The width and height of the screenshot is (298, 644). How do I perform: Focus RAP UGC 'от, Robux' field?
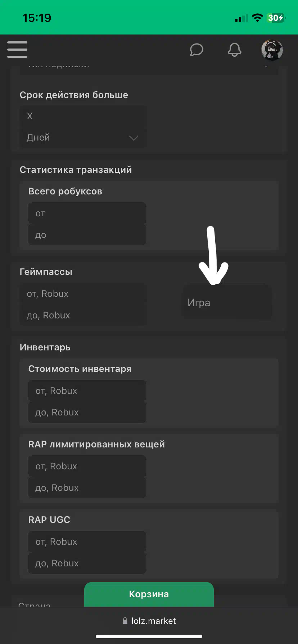pyautogui.click(x=87, y=542)
